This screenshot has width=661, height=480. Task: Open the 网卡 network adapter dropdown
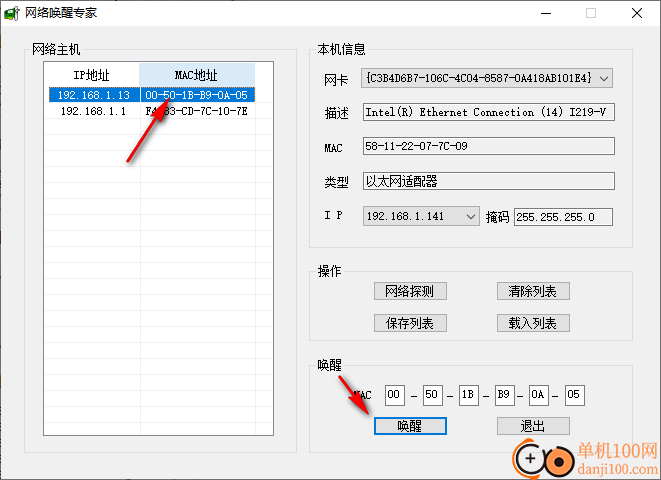(486, 78)
